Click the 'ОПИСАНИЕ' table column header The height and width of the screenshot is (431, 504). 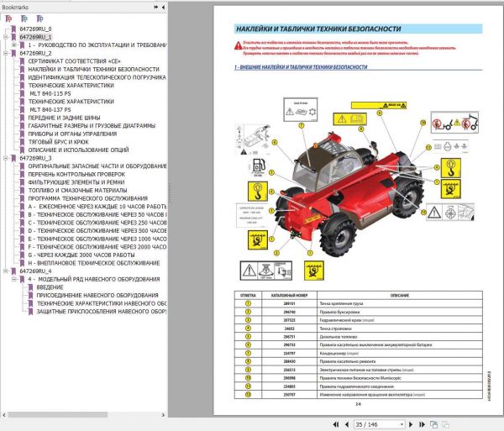(400, 295)
